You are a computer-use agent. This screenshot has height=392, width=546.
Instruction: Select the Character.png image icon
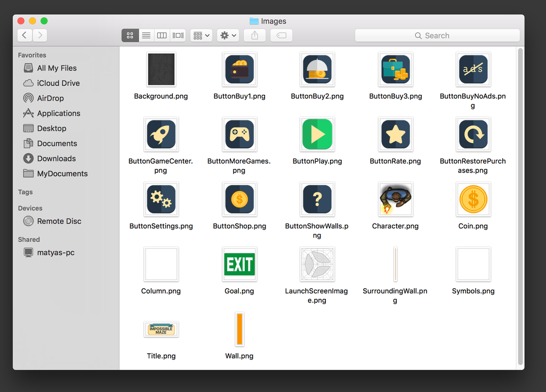396,199
